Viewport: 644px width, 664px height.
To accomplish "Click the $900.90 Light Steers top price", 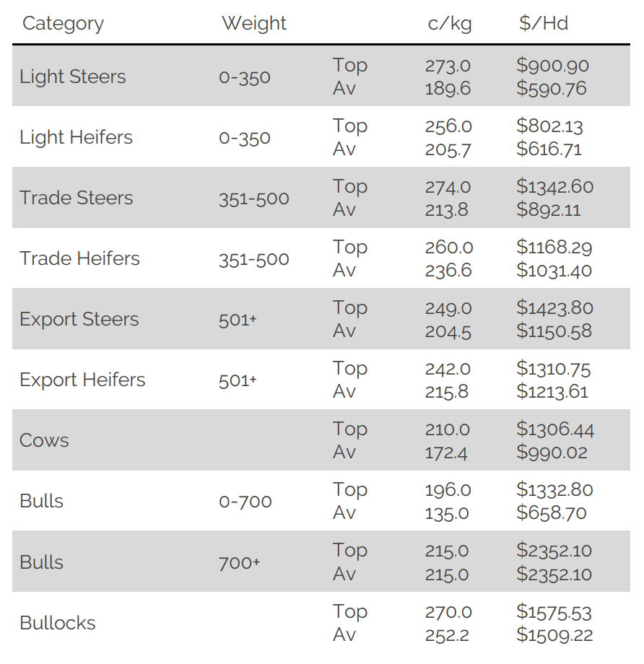I will coord(553,65).
